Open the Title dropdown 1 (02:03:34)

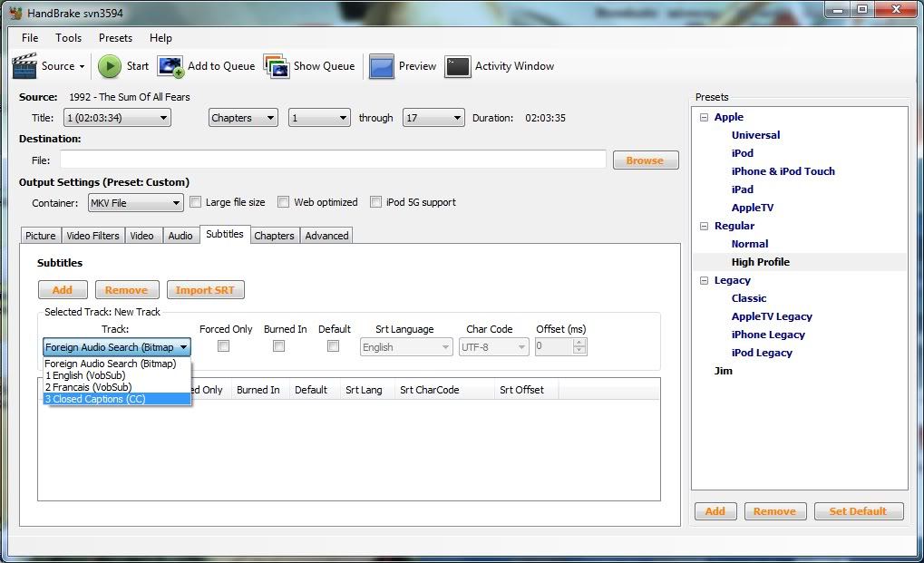coord(117,118)
